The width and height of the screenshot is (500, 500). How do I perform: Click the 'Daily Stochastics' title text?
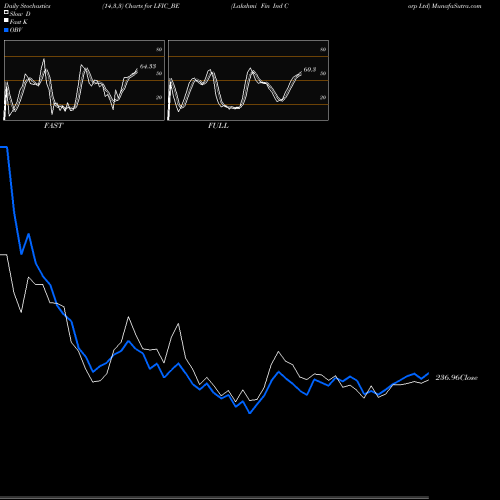click(27, 6)
